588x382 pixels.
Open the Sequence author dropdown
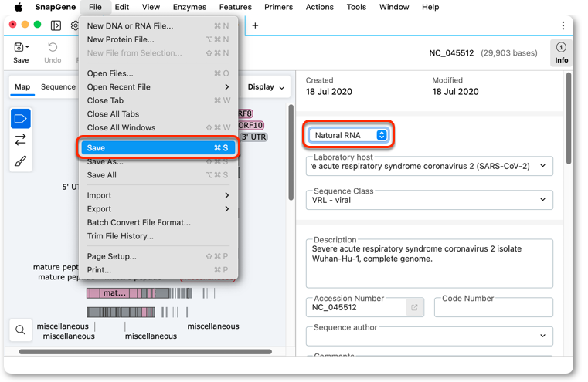point(430,336)
